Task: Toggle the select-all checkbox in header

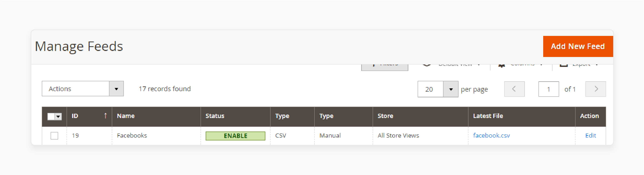Action: click(51, 116)
